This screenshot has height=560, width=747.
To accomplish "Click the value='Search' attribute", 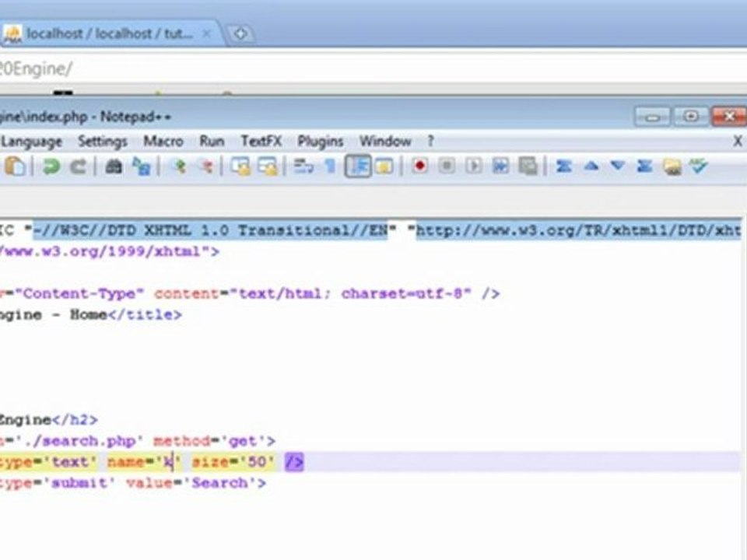I will [191, 483].
